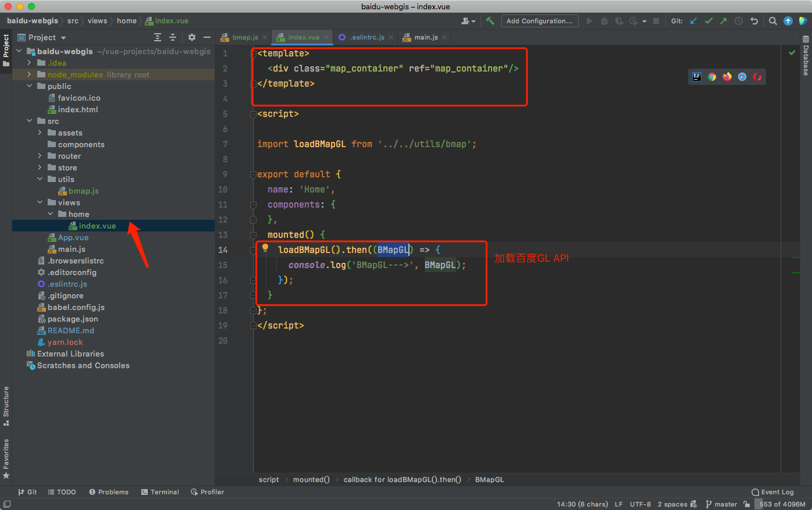Collapse the baidu-webgis root folder
Screen dimensions: 812x510
(19, 51)
